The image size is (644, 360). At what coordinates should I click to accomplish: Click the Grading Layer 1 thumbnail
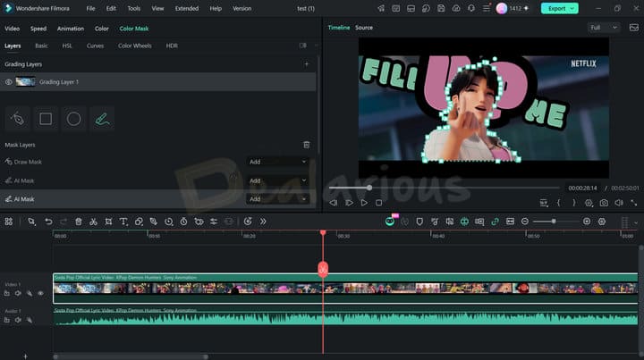(25, 81)
